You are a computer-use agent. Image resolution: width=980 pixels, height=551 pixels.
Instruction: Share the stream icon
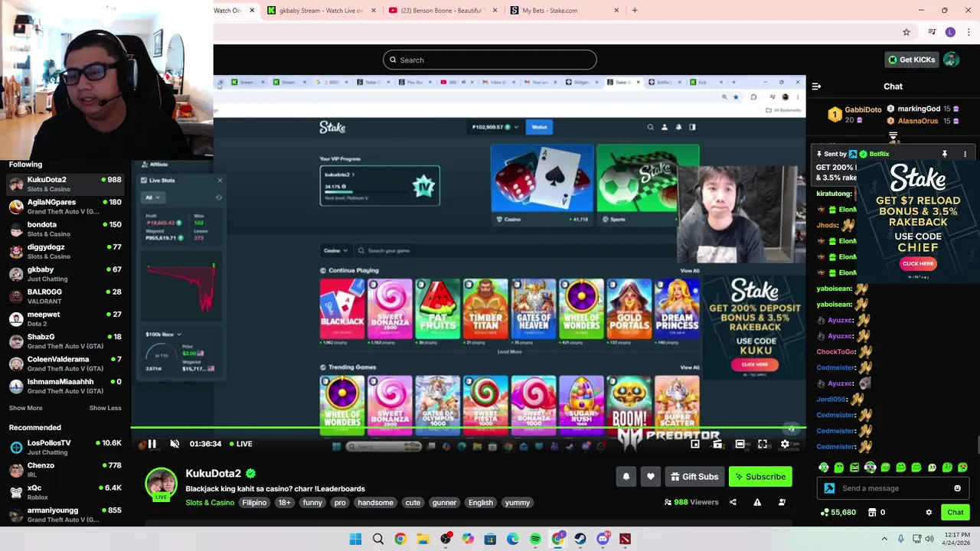click(733, 502)
